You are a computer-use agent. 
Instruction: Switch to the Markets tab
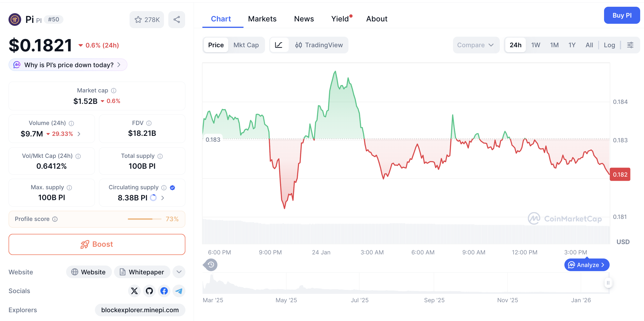262,18
